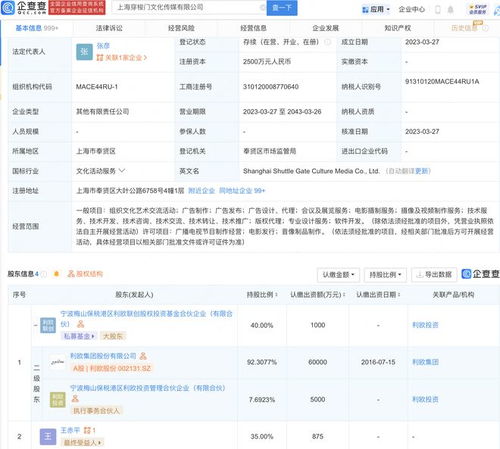Switch to the 基本信息 tab
Screen dimensions: 500x449
pos(37,28)
